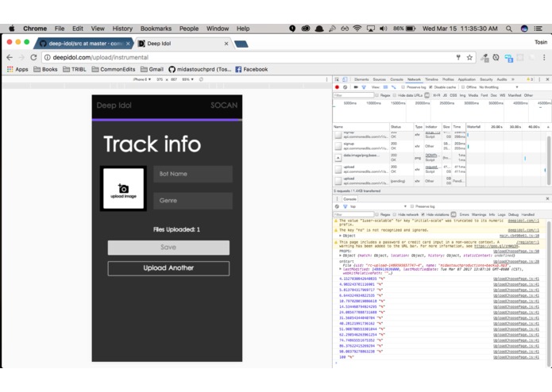Click the upload image camera tile
The height and width of the screenshot is (392, 552).
pyautogui.click(x=123, y=188)
